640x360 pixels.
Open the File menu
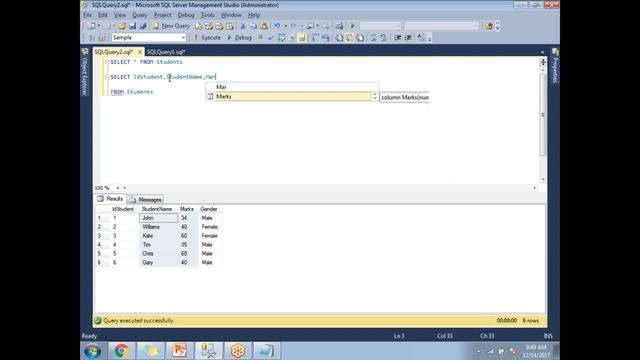tap(87, 15)
